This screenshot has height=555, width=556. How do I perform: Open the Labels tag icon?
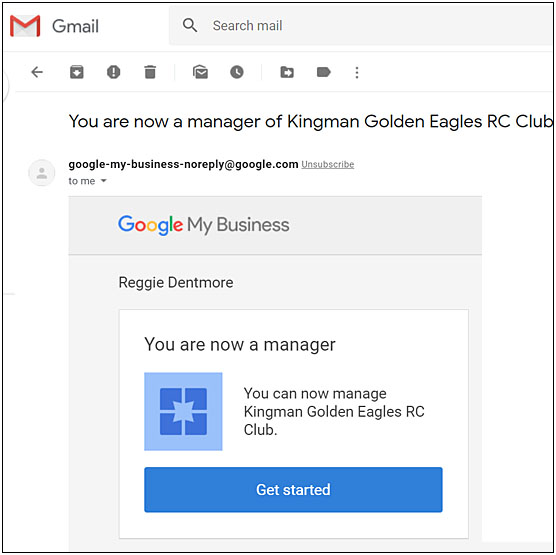click(323, 72)
